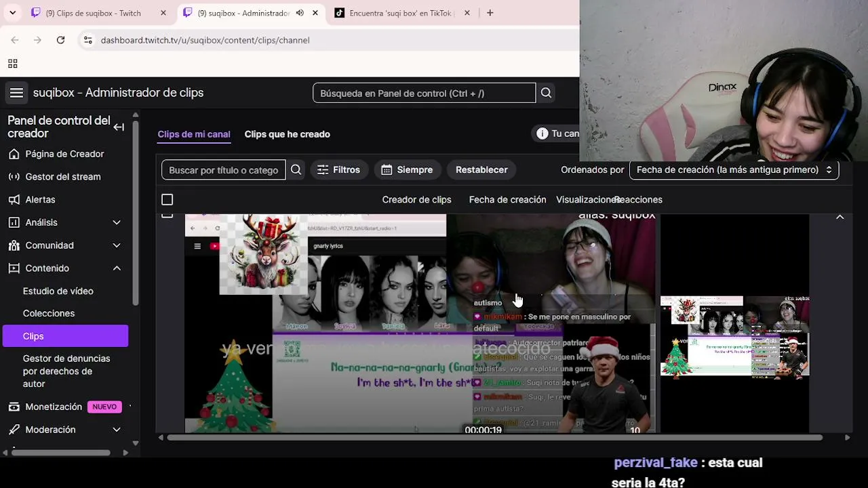
Task: Open a new browser tab
Action: pyautogui.click(x=490, y=13)
